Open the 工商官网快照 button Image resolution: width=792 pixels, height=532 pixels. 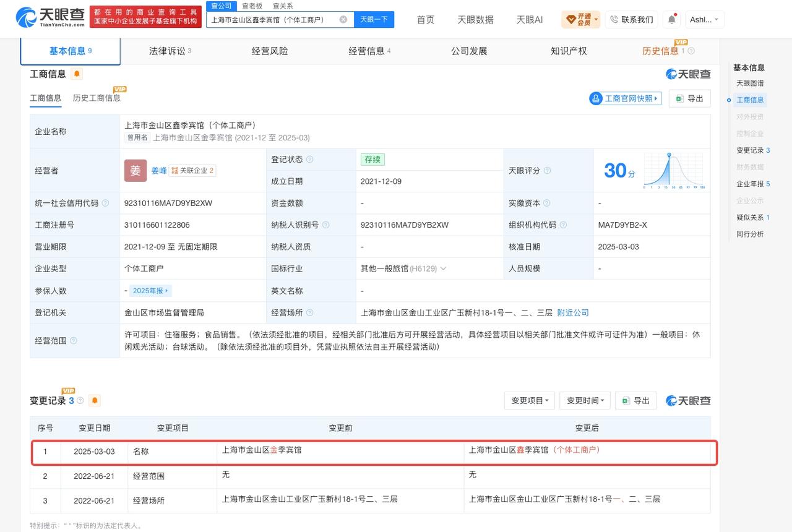tap(626, 98)
